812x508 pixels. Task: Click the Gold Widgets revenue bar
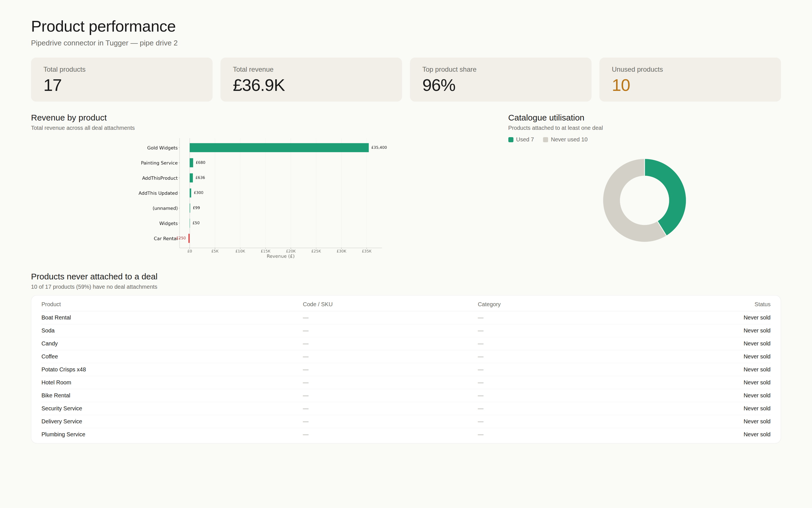(x=279, y=148)
